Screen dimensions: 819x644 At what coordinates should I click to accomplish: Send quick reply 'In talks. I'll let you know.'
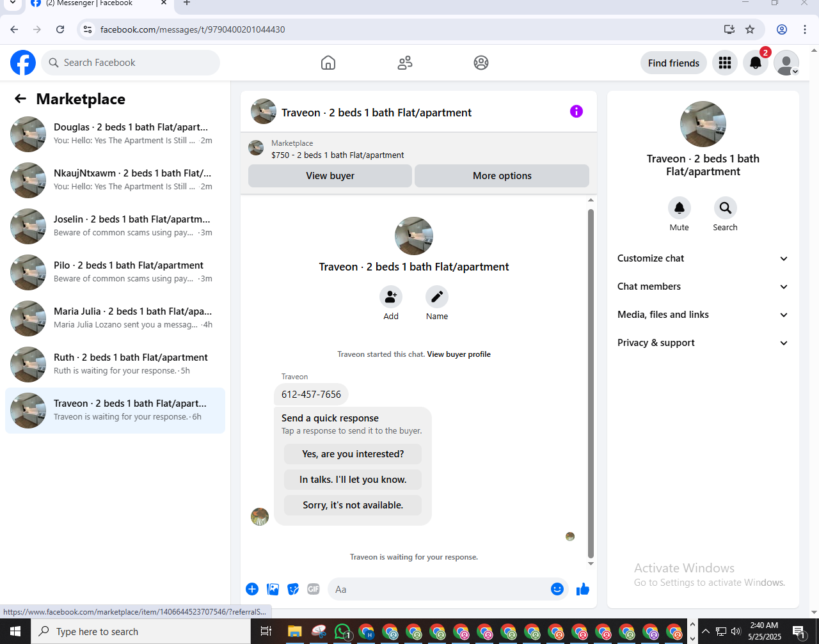coord(353,480)
